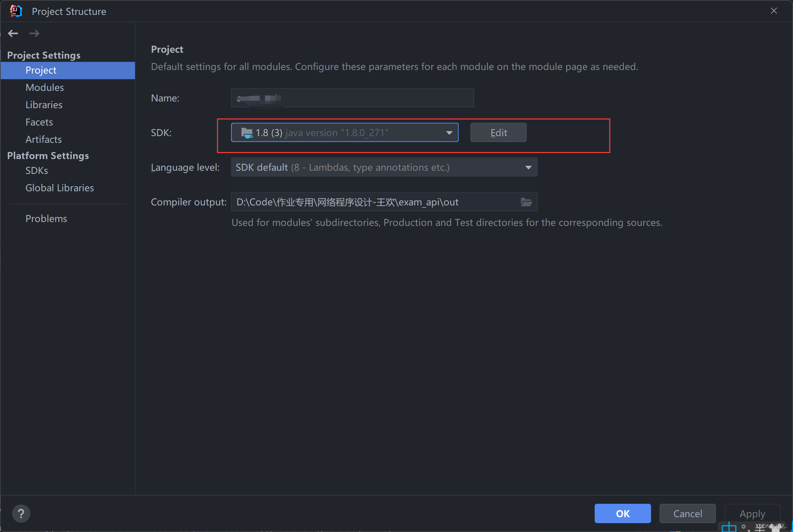Show the Problems list

click(46, 219)
